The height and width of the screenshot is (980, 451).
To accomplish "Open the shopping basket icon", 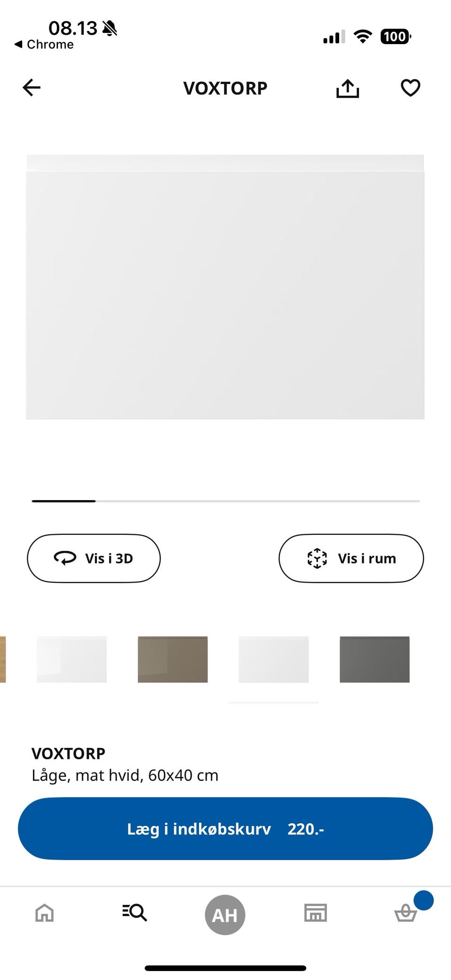I will click(x=405, y=913).
